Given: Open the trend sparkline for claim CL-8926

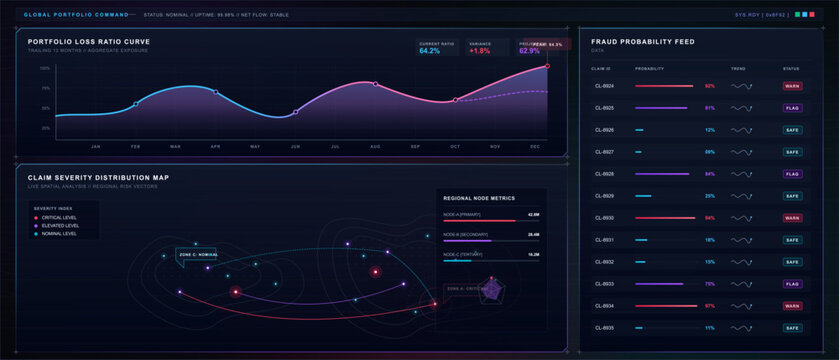Looking at the screenshot, I should coord(742,130).
